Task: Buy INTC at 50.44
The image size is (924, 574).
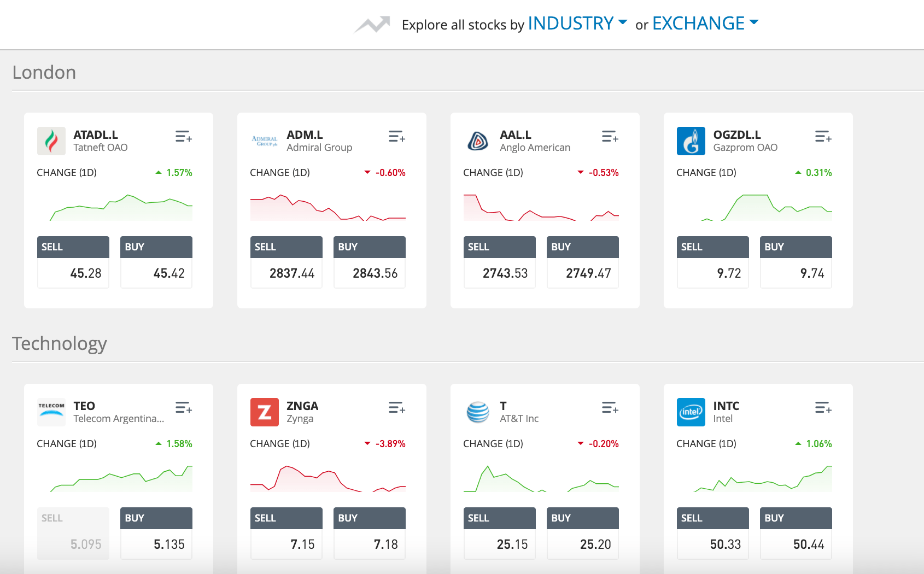Action: pyautogui.click(x=796, y=533)
